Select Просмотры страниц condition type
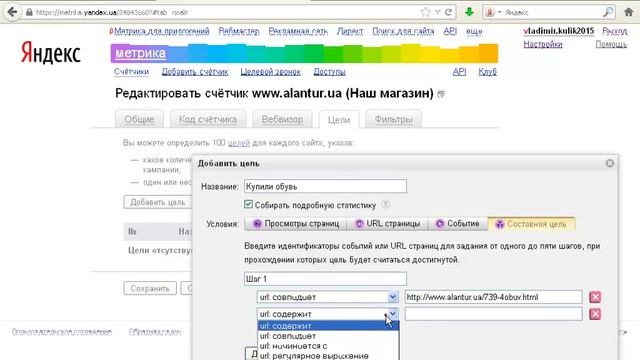Image resolution: width=640 pixels, height=360 pixels. 296,224
